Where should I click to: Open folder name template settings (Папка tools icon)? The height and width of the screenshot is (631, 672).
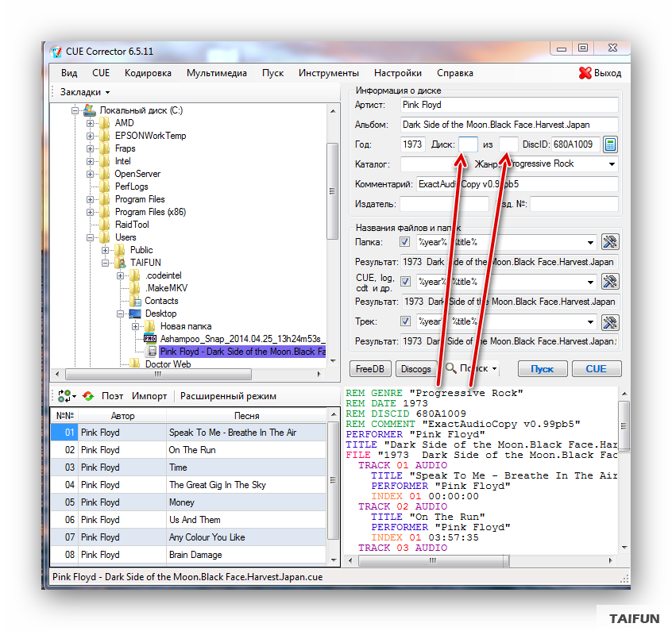click(610, 242)
